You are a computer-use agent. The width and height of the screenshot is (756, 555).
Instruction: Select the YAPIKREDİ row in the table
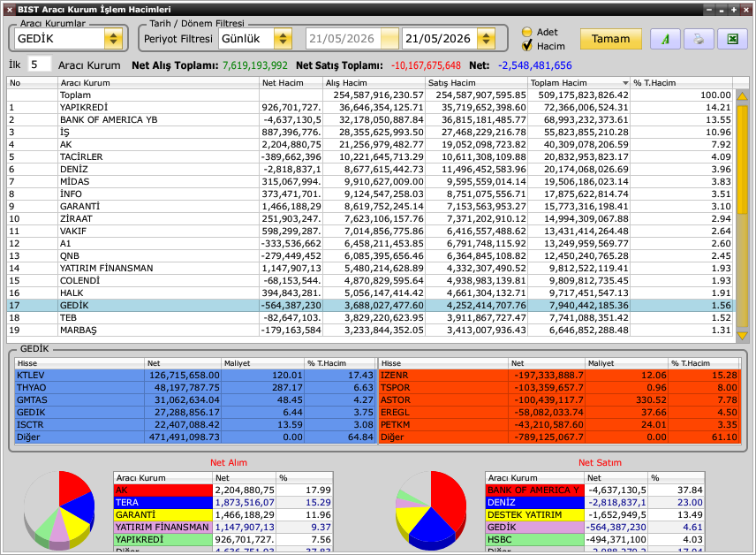pos(370,108)
